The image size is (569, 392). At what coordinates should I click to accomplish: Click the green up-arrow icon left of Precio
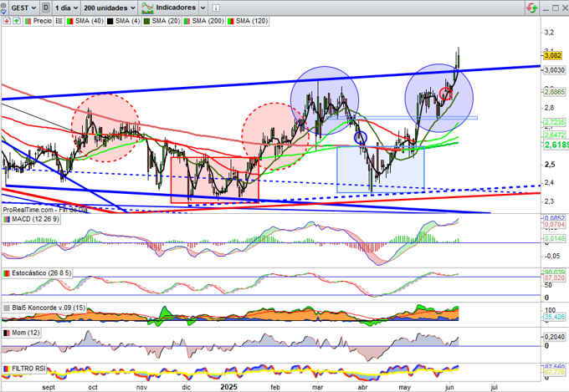pyautogui.click(x=17, y=21)
